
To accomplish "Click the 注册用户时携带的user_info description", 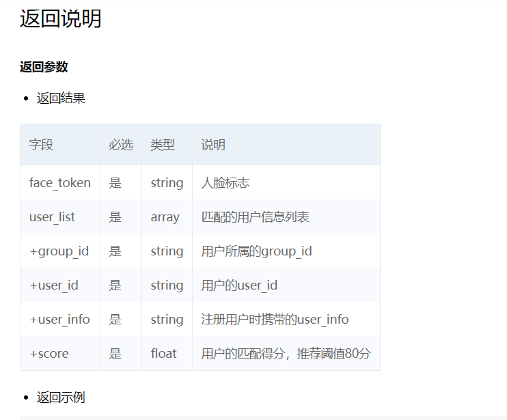I will [275, 320].
